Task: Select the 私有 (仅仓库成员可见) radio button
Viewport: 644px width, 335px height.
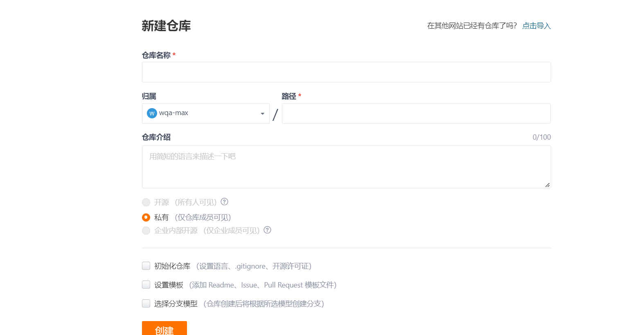Action: coord(146,217)
